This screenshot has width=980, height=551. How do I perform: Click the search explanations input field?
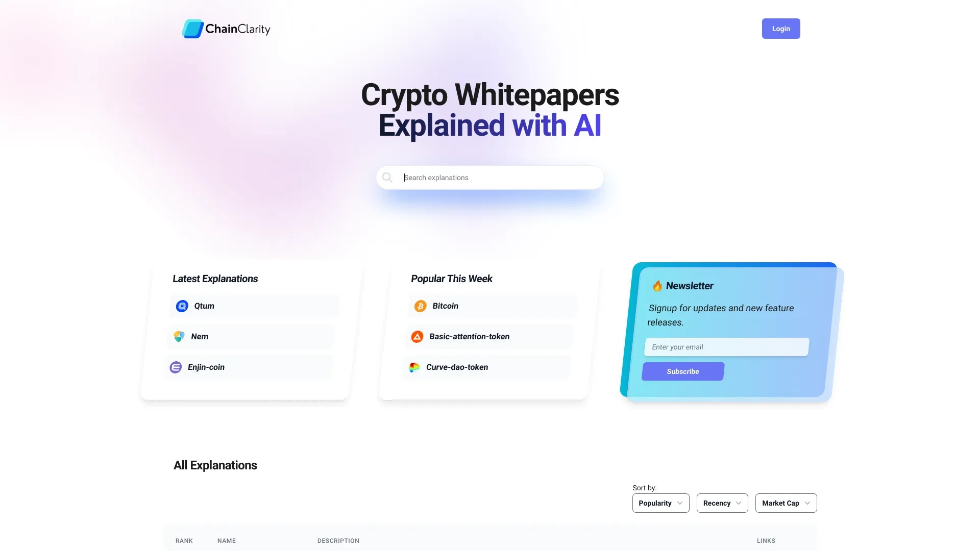489,178
